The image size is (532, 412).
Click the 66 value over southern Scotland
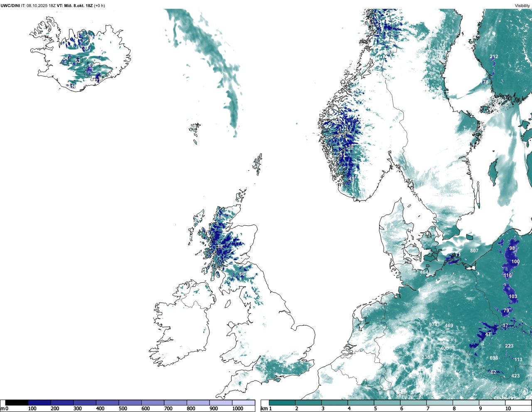point(242,274)
